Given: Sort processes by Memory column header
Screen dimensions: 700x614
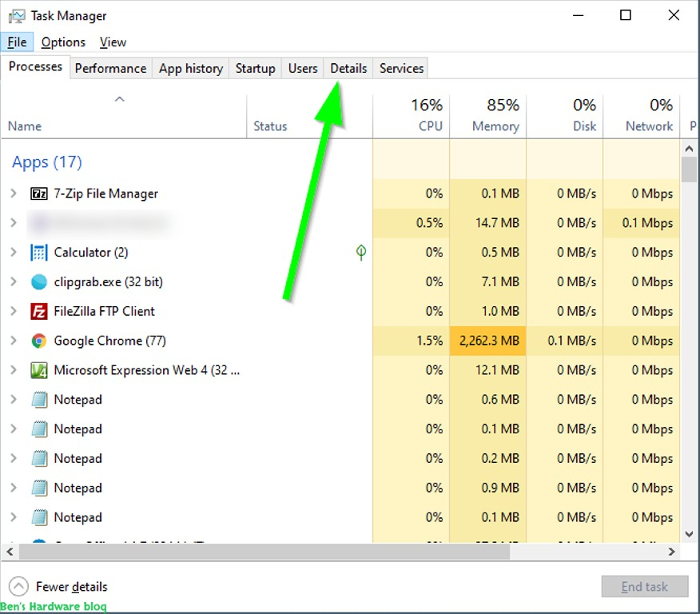Looking at the screenshot, I should 488,116.
